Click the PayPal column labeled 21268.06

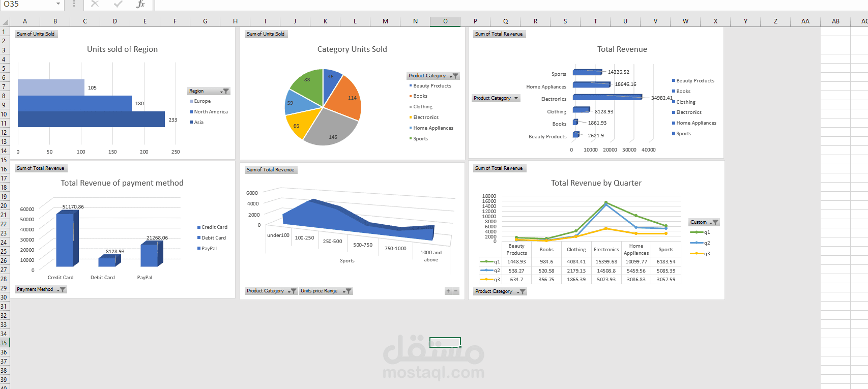click(x=151, y=254)
